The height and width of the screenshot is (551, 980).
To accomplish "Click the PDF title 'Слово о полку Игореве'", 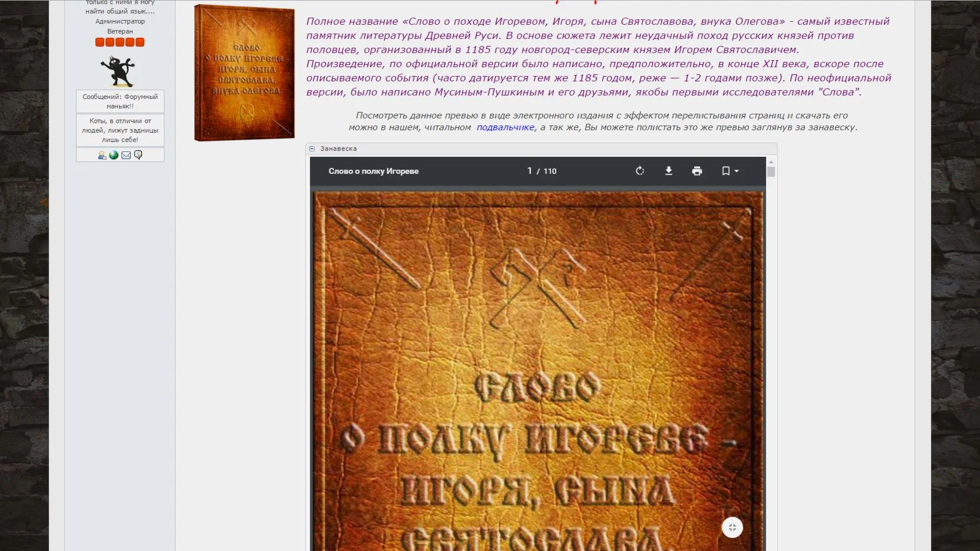I will (374, 171).
